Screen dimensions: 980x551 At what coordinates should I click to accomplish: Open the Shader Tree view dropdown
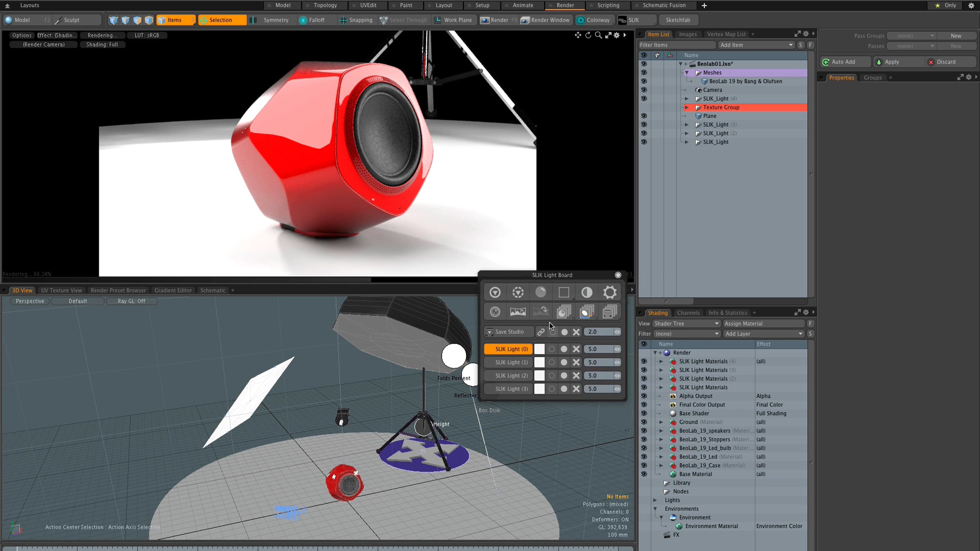[686, 323]
